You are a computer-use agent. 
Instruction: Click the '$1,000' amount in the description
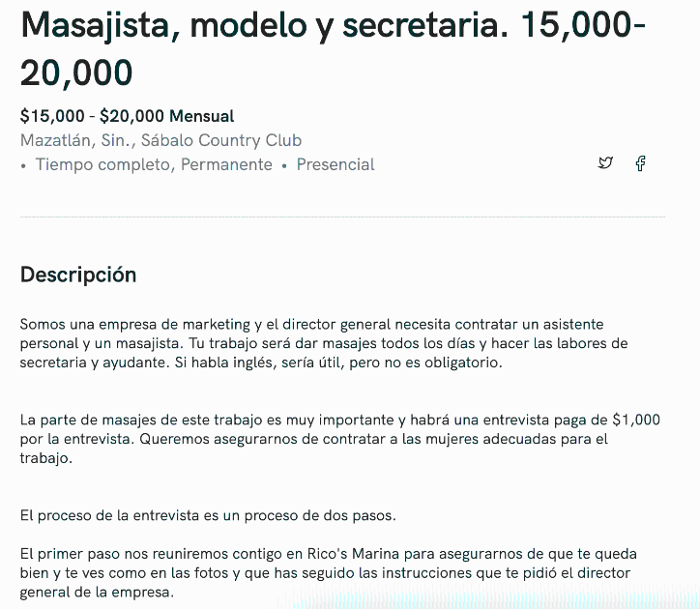[636, 420]
